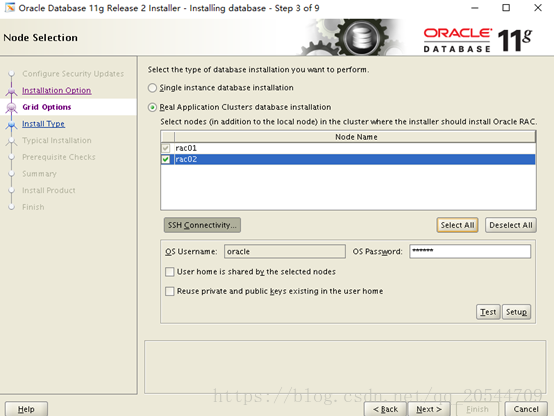Click the Help button
554x416 pixels.
coord(26,409)
